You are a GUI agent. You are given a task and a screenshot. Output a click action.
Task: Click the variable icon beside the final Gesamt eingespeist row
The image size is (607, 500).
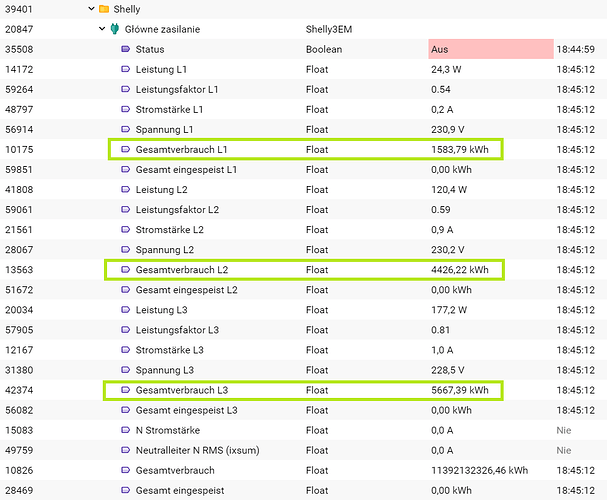[125, 490]
